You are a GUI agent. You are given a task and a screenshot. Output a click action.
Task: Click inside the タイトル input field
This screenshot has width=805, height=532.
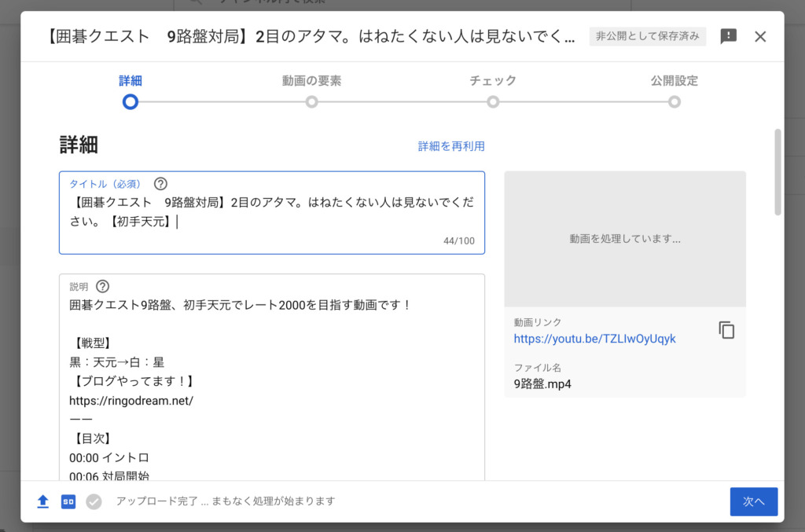pos(272,212)
